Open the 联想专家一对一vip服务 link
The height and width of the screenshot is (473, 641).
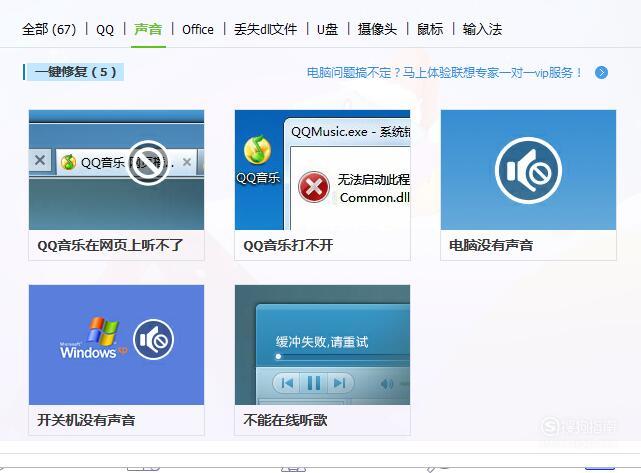click(x=444, y=73)
